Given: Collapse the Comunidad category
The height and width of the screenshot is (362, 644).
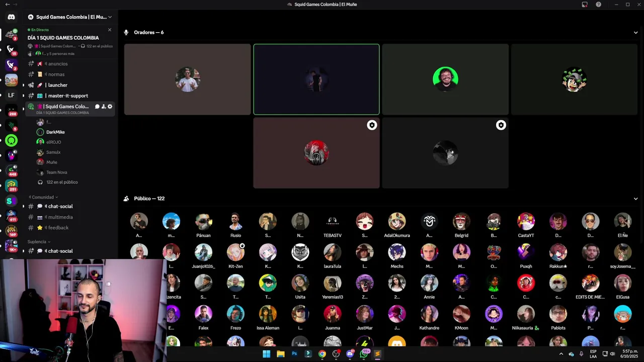Looking at the screenshot, I should (x=43, y=197).
